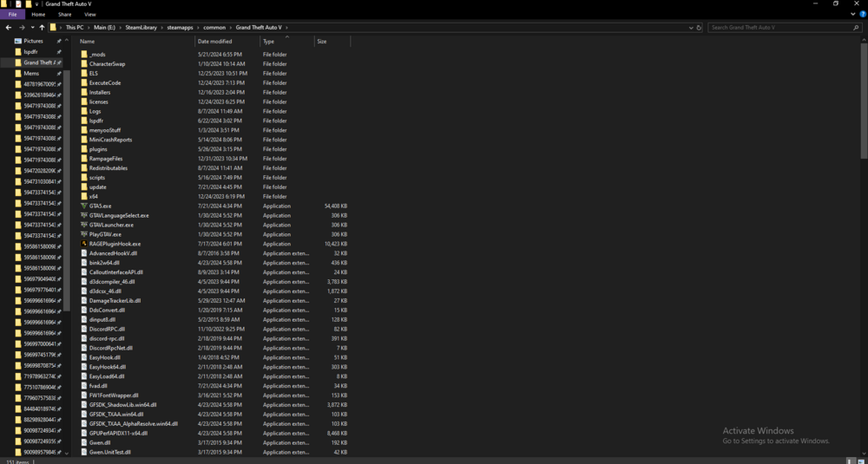Image resolution: width=868 pixels, height=464 pixels.
Task: Select the update folder icon
Action: [84, 187]
